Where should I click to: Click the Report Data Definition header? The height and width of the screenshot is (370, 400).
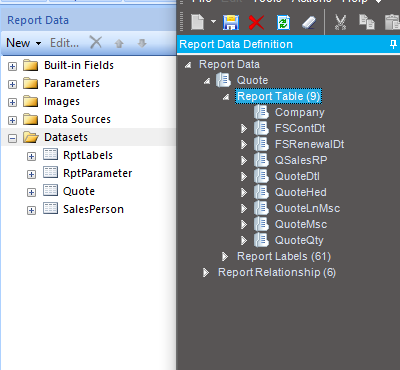pos(236,44)
